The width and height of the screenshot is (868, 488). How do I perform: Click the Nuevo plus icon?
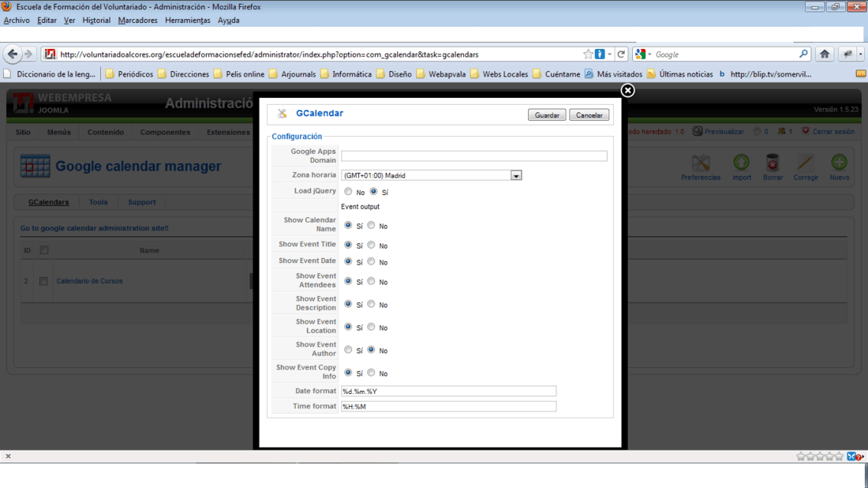(840, 163)
